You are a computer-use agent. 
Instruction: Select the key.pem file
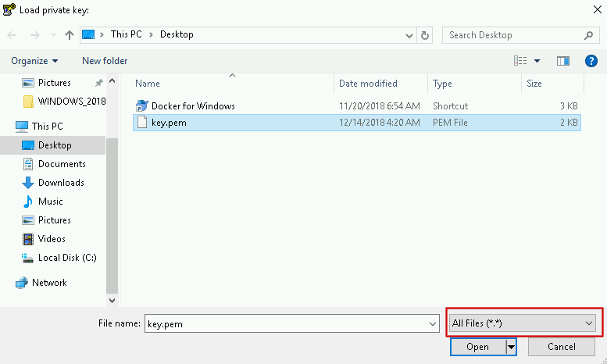tap(169, 123)
